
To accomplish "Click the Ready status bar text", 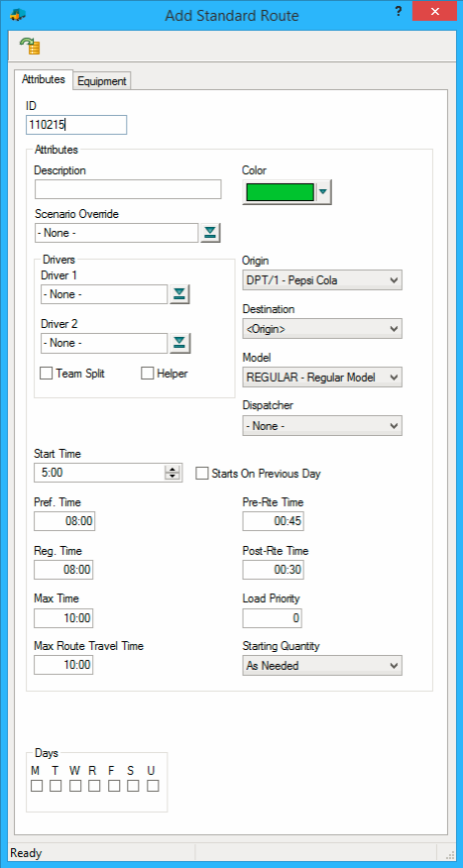I will click(x=26, y=853).
